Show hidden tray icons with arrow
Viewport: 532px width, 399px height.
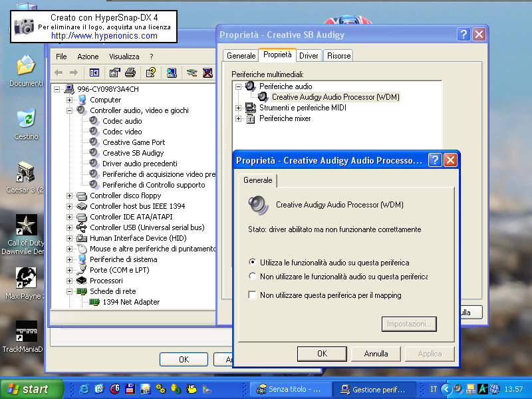(446, 389)
